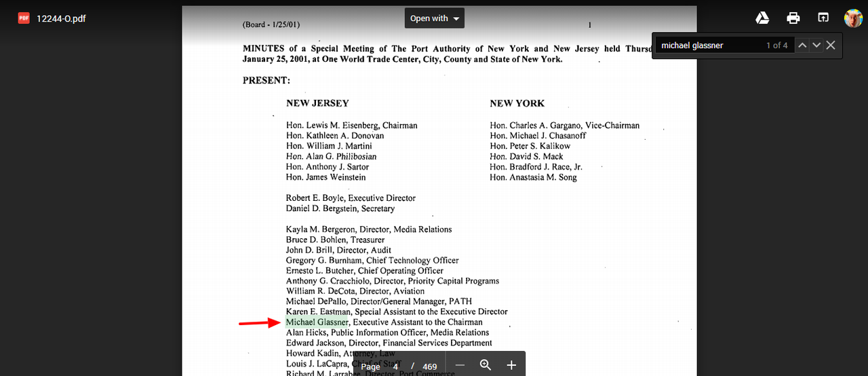868x376 pixels.
Task: Zoom in with the plus icon
Action: [511, 365]
